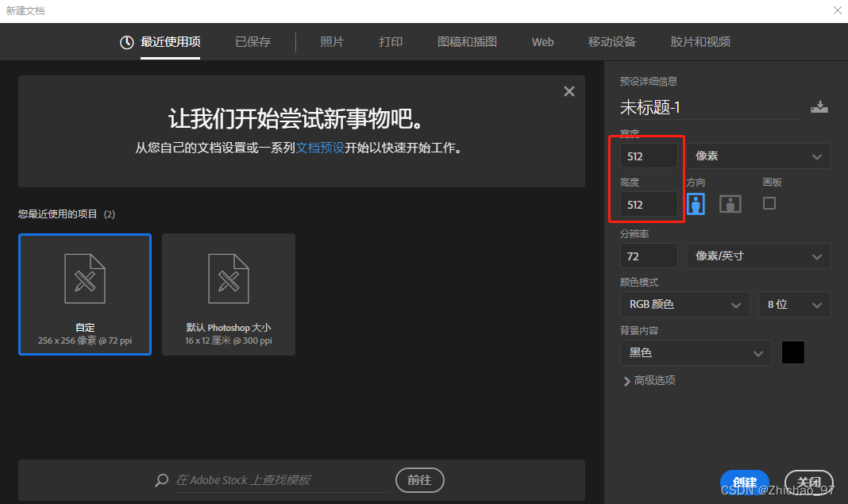
Task: Click the search magnifier icon
Action: pyautogui.click(x=162, y=480)
